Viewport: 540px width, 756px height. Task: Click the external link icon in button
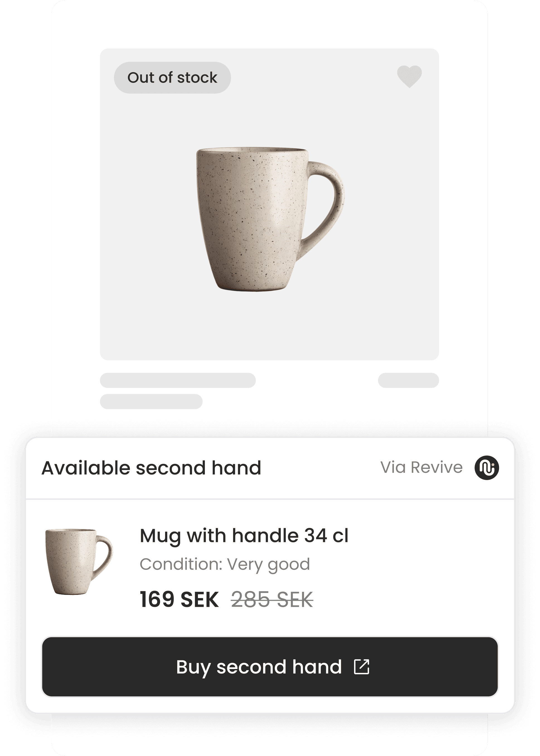(x=362, y=667)
